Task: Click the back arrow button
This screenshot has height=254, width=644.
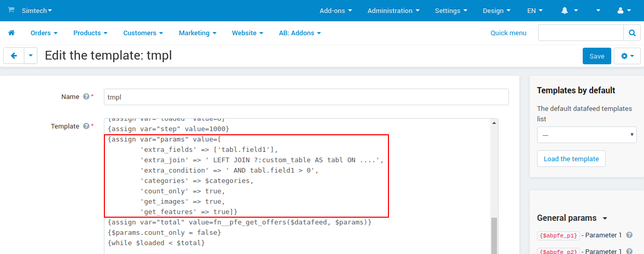Action: pyautogui.click(x=14, y=56)
